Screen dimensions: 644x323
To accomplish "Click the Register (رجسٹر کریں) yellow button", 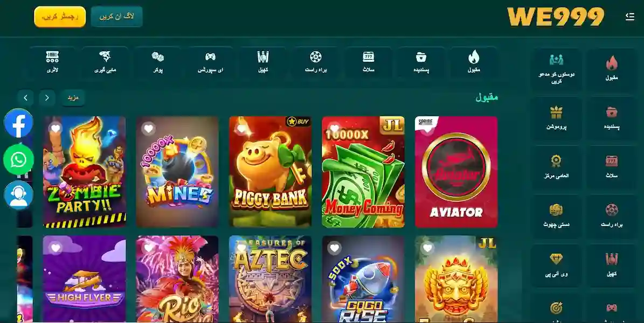I will point(60,17).
